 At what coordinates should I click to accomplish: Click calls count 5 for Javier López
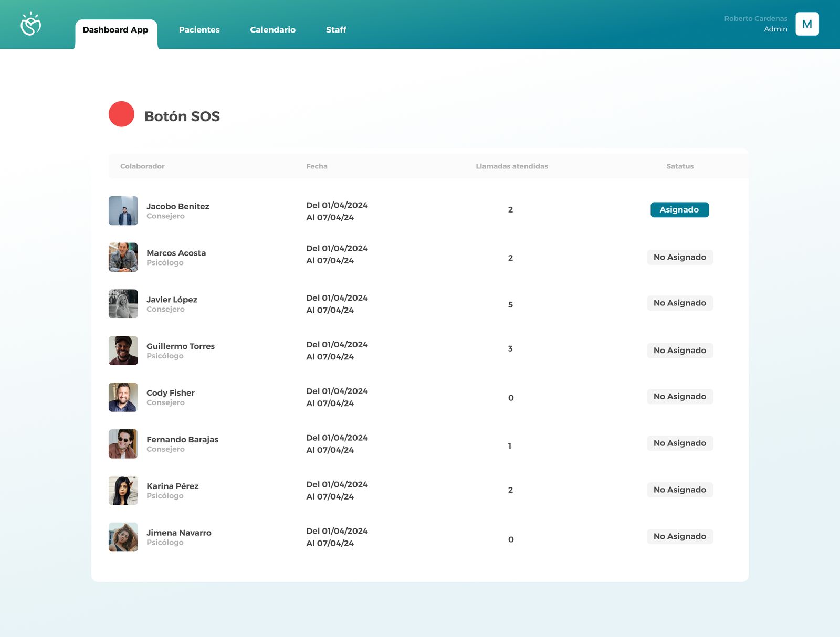pos(510,304)
